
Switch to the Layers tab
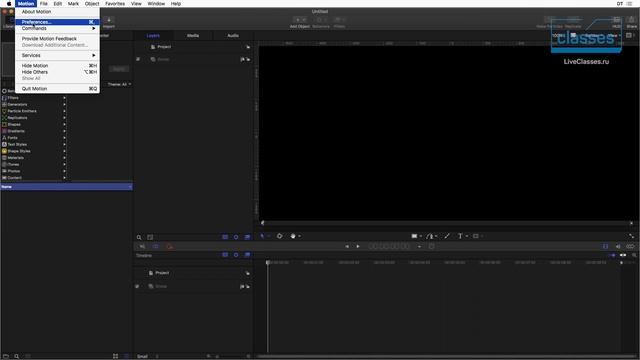153,36
